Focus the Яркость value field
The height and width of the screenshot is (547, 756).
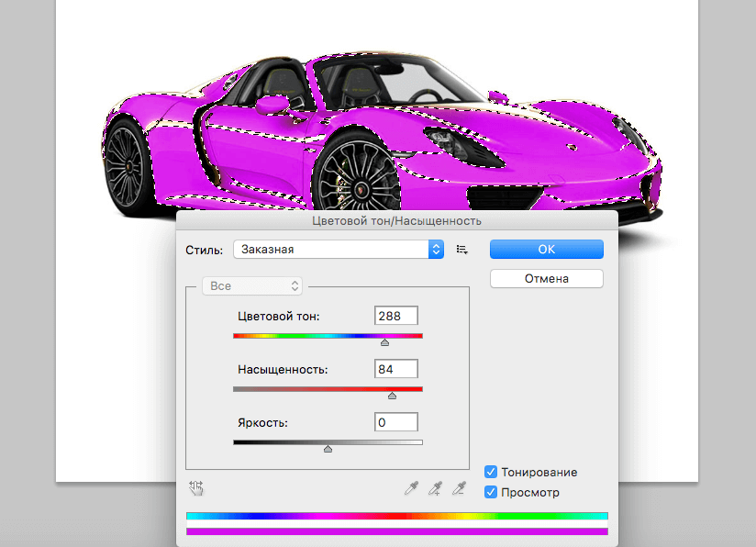tap(396, 422)
